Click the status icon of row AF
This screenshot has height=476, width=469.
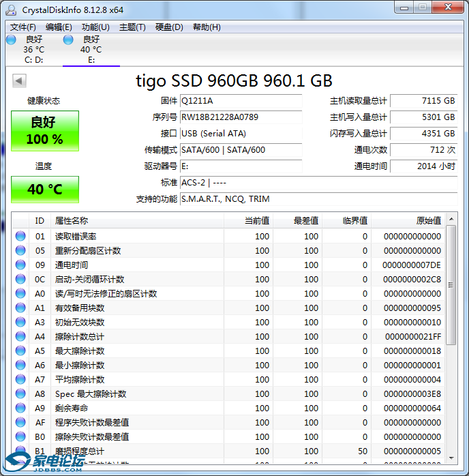click(20, 422)
